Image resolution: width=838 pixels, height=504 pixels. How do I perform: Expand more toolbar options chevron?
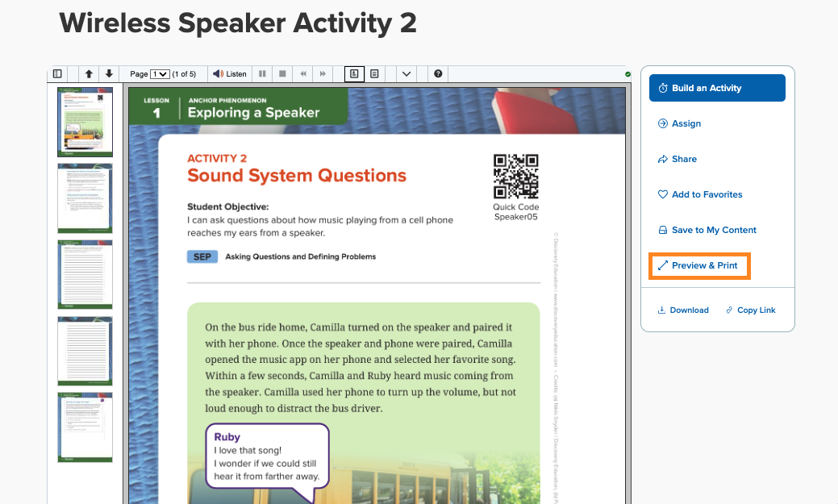(x=406, y=73)
